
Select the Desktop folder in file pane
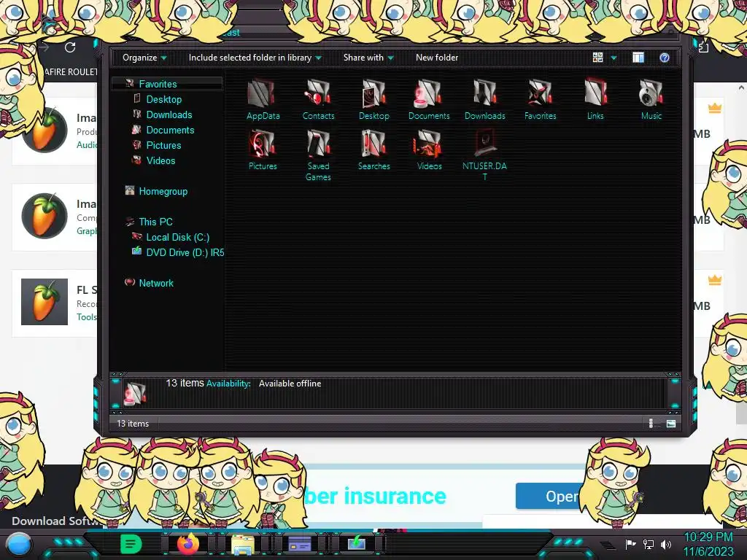(x=374, y=99)
